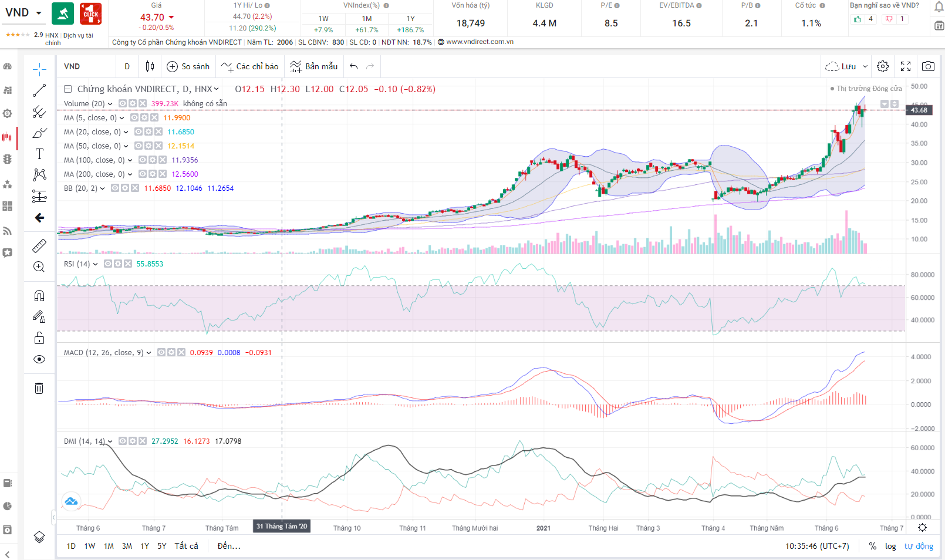This screenshot has height=560, width=945.
Task: Visit the www.vndirect.com.vn link
Action: click(x=480, y=42)
